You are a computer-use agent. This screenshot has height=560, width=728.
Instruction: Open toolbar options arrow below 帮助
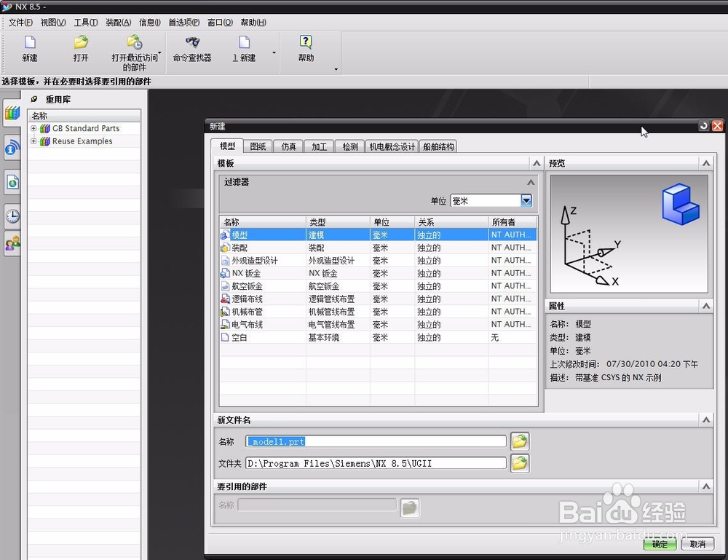click(x=336, y=70)
